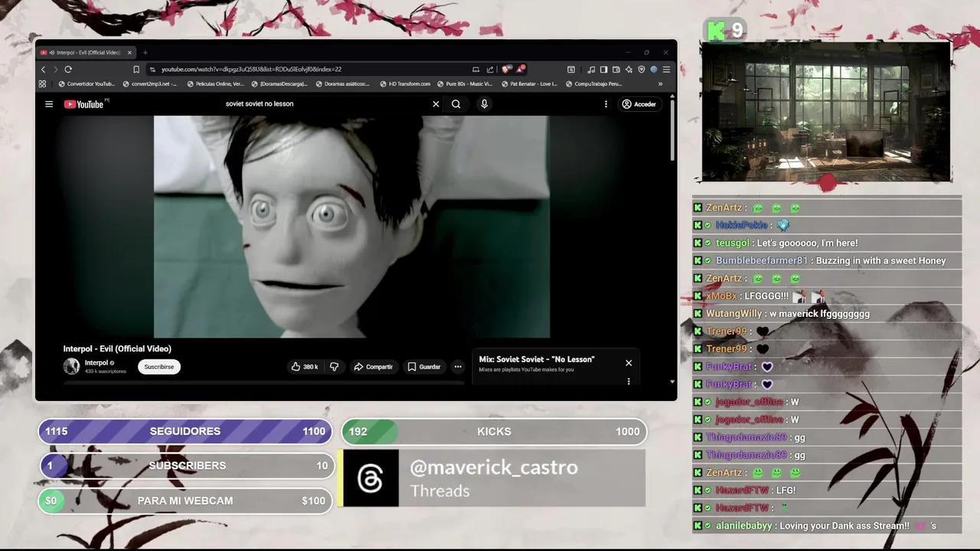Open the CompuTrabajo Peru bookmark
This screenshot has height=551, width=980.
click(593, 84)
